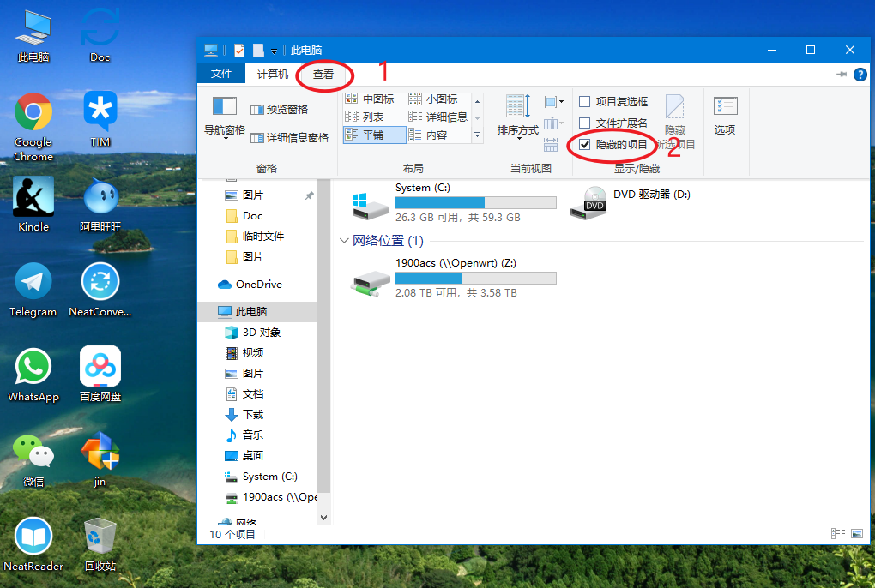The width and height of the screenshot is (875, 588).
Task: Select the NeatReader desktop icon
Action: 33,544
